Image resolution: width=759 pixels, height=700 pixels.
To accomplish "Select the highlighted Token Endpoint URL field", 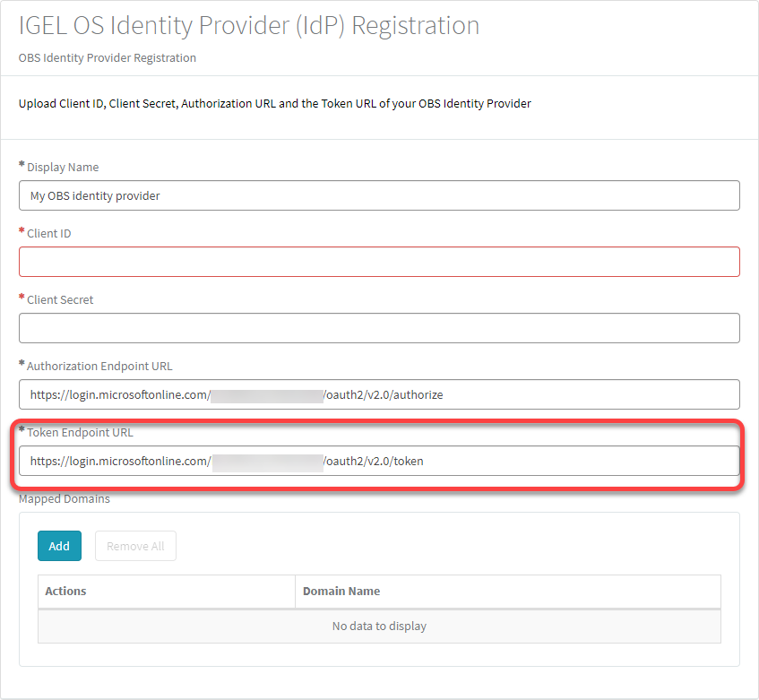I will [x=379, y=461].
